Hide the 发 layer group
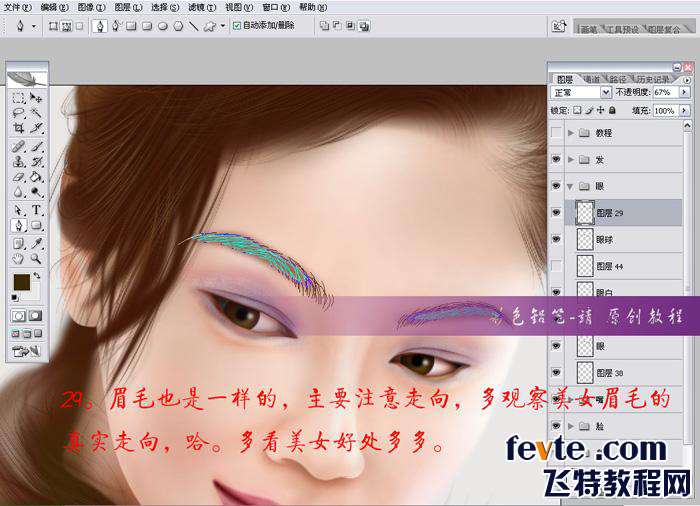The width and height of the screenshot is (700, 506). (x=556, y=159)
